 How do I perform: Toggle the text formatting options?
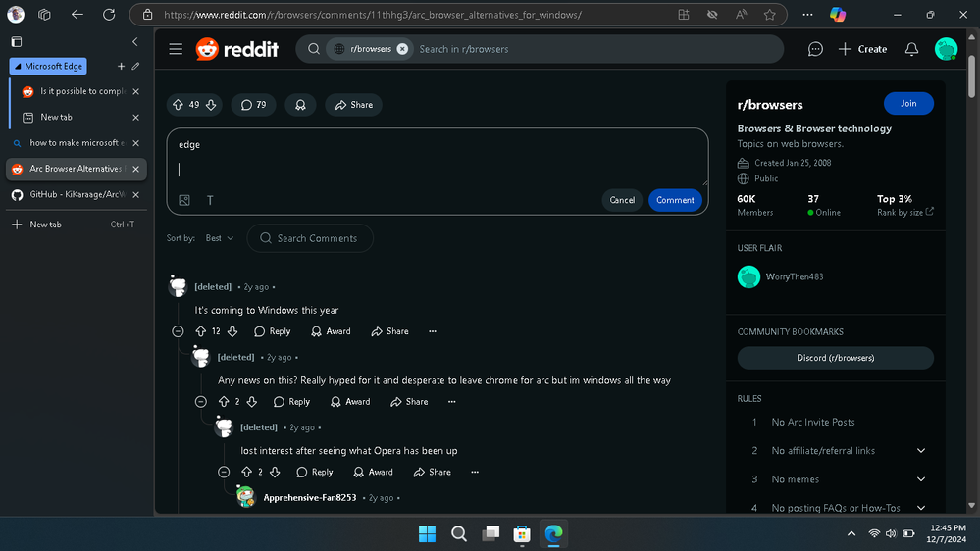[x=210, y=200]
